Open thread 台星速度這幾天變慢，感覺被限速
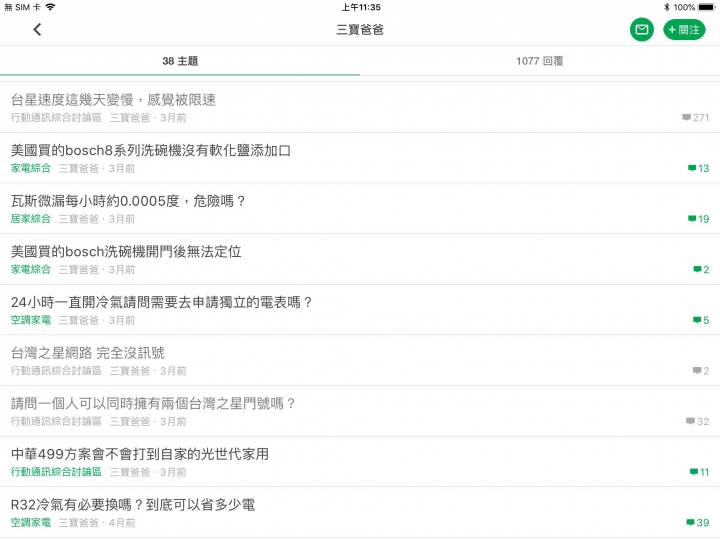Screen dimensions: 720x540 click(x=360, y=107)
